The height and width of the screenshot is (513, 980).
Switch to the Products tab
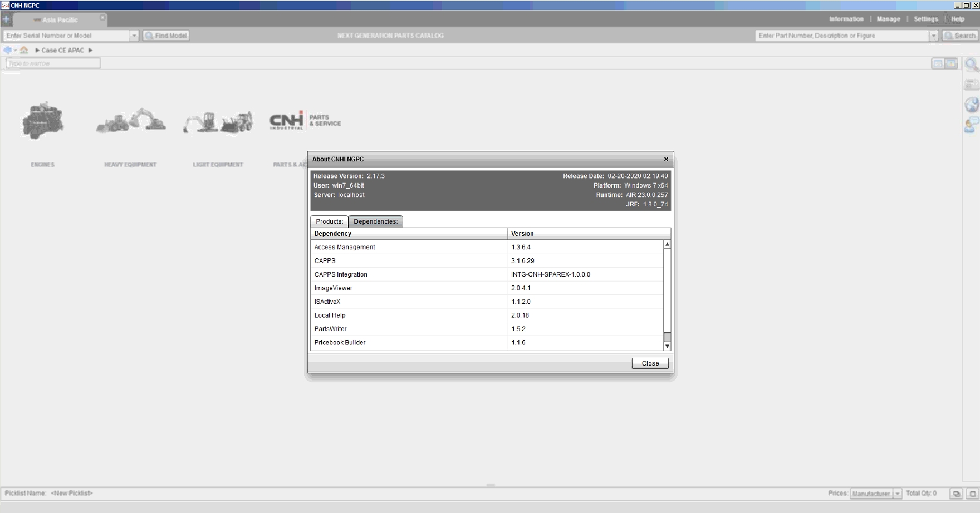click(329, 221)
